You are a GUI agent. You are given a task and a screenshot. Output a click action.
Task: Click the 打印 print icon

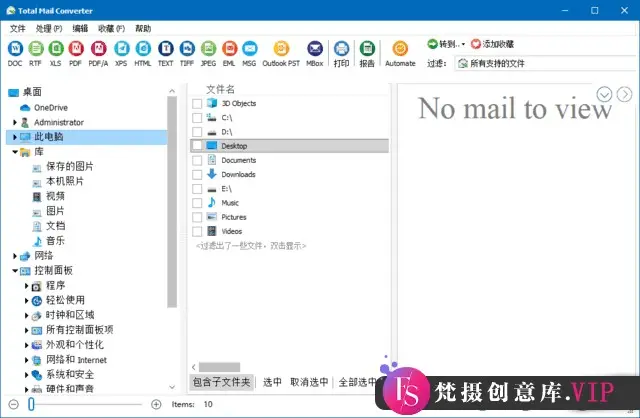click(x=342, y=53)
